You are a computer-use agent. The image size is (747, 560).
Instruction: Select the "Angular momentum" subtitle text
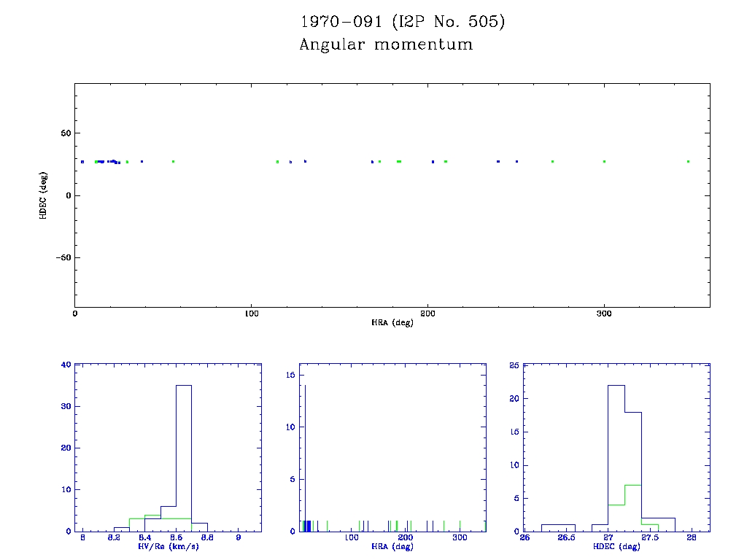coord(386,44)
